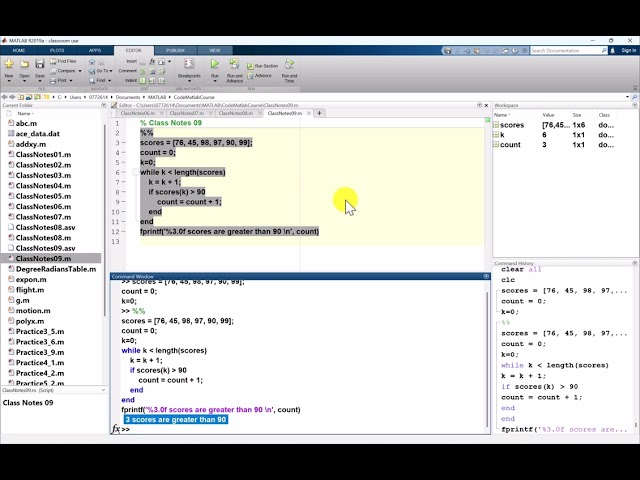This screenshot has width=640, height=480.
Task: Close the ClassNotes09.m editor tab
Action: 309,113
